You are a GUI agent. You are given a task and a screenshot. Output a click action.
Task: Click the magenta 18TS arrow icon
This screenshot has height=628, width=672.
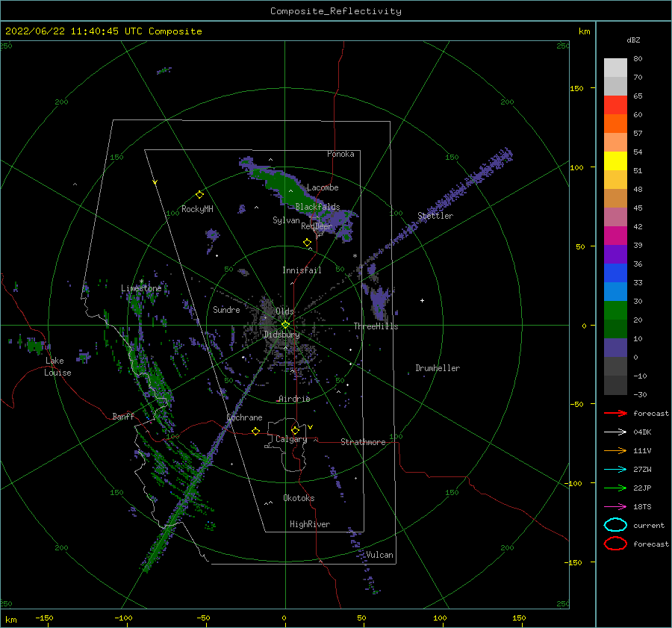[615, 507]
